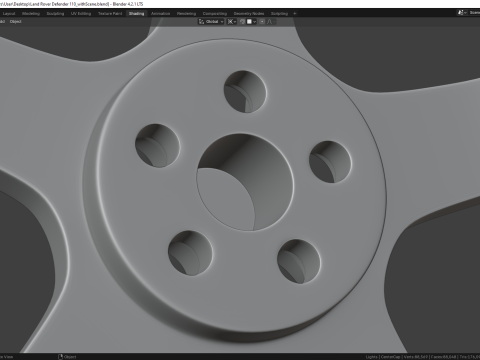480x360 pixels.
Task: Click the snap increment grid icon
Action: click(x=249, y=22)
